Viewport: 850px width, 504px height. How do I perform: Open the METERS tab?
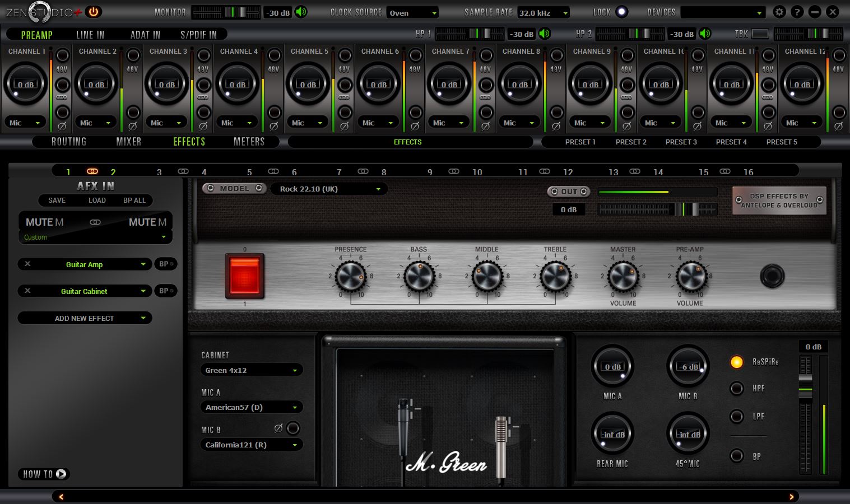[x=249, y=142]
